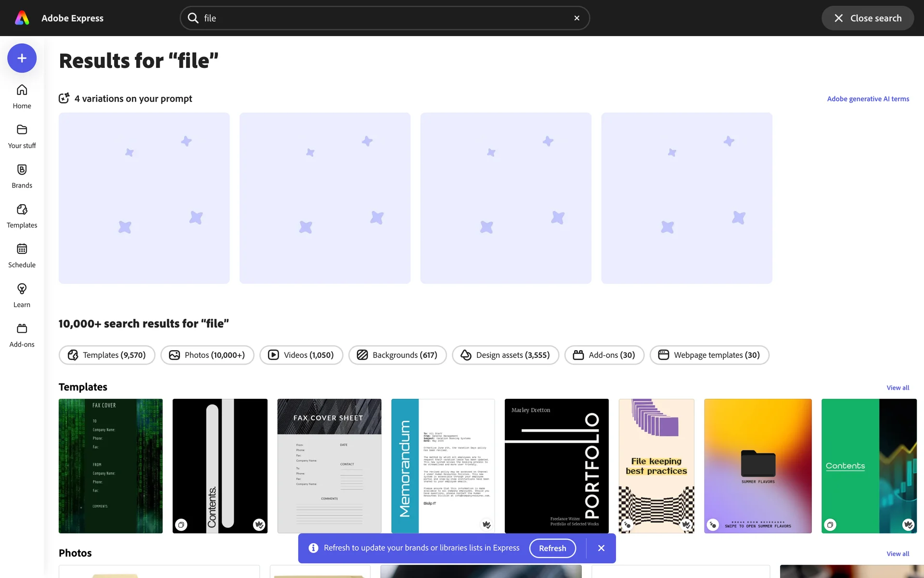Open File keeping best practices template
Viewport: 924px width, 578px height.
pyautogui.click(x=656, y=466)
